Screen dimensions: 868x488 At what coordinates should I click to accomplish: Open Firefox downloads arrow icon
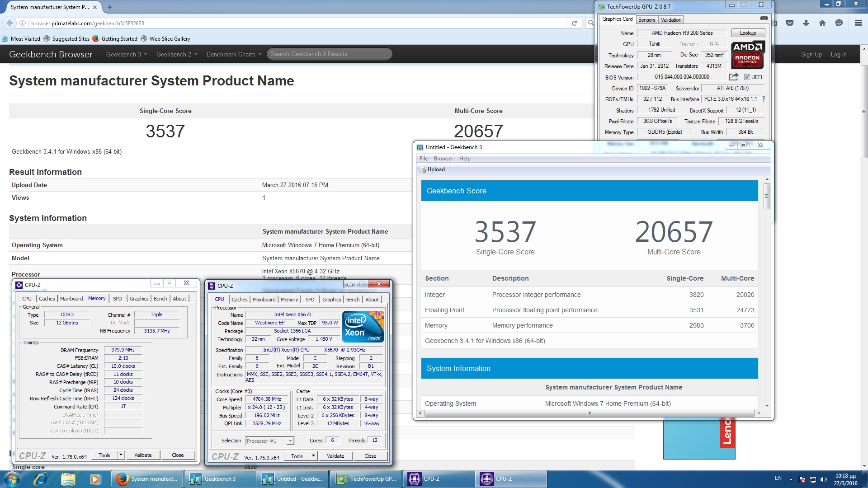(806, 23)
